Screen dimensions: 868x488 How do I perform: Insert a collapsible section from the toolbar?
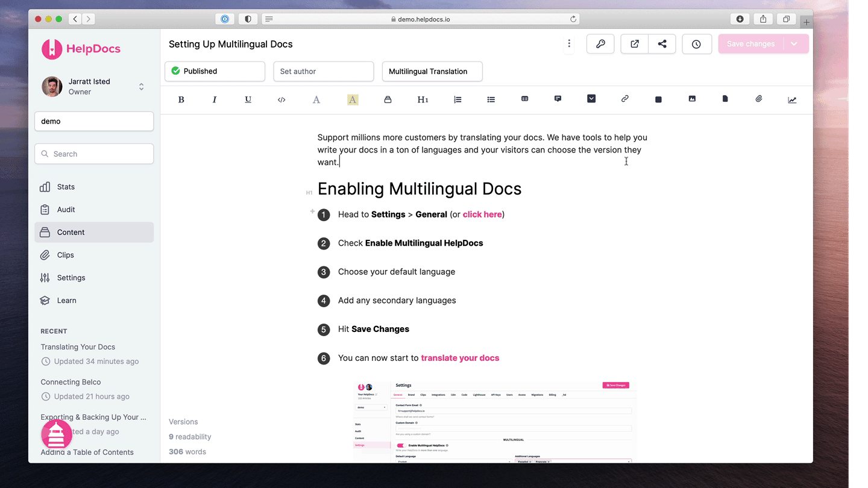click(591, 99)
